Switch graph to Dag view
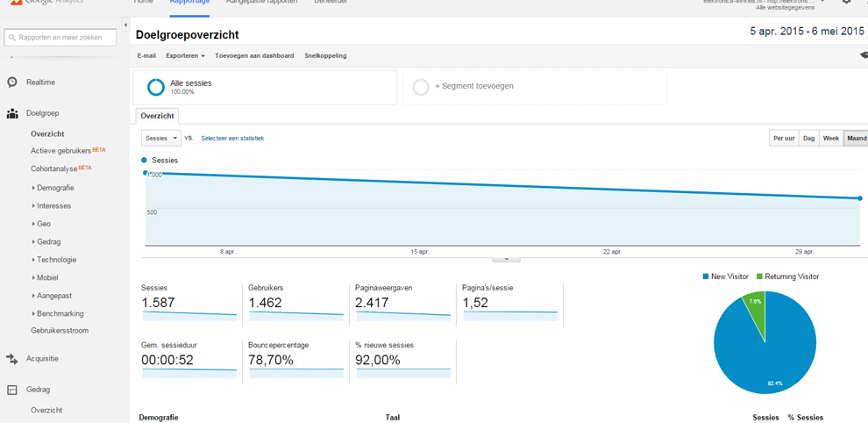Viewport: 868px width, 423px height. click(808, 139)
